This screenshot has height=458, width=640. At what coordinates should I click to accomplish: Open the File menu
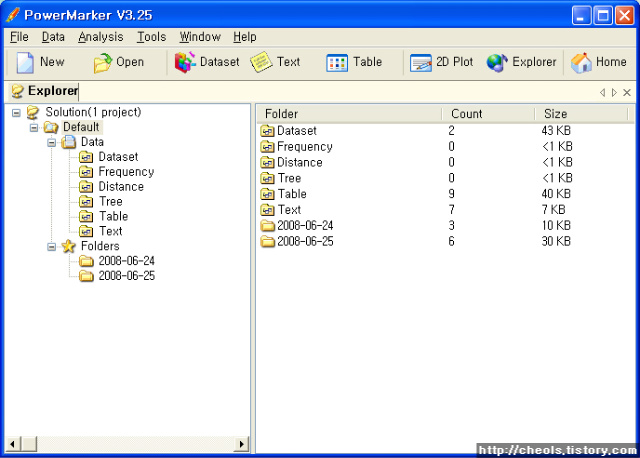pyautogui.click(x=19, y=37)
